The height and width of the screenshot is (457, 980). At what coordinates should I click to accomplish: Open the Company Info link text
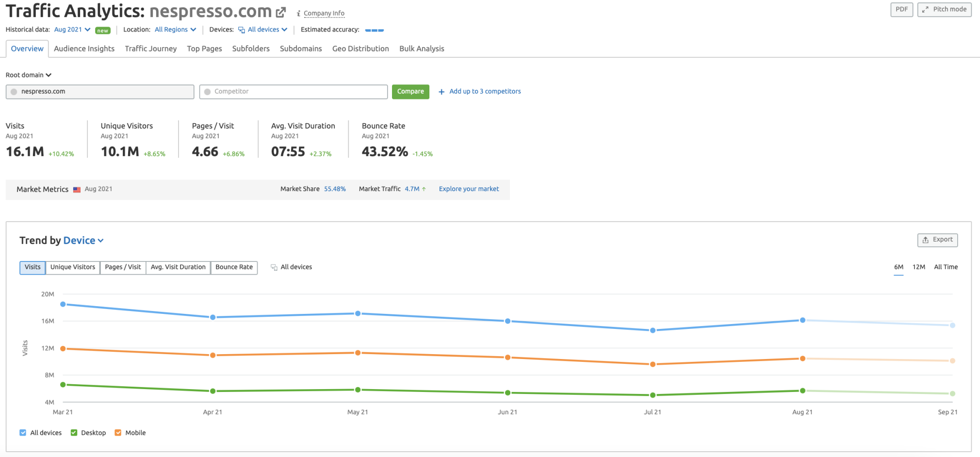click(x=324, y=14)
